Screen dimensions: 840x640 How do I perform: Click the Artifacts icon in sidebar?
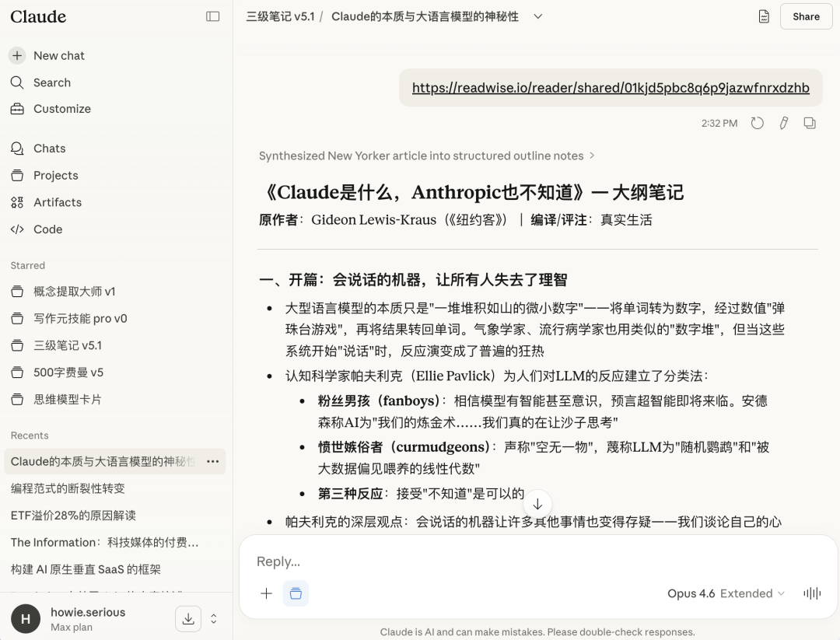(x=17, y=202)
